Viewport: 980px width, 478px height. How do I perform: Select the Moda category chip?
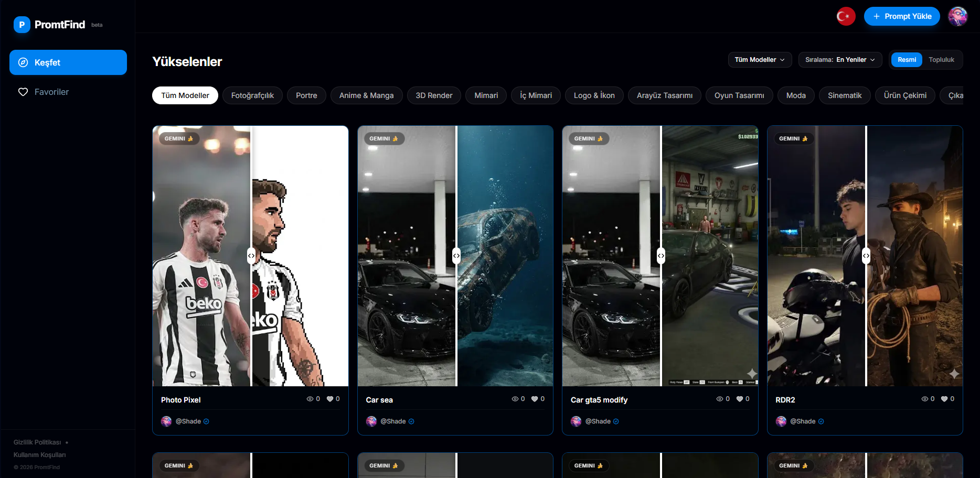[x=796, y=95]
